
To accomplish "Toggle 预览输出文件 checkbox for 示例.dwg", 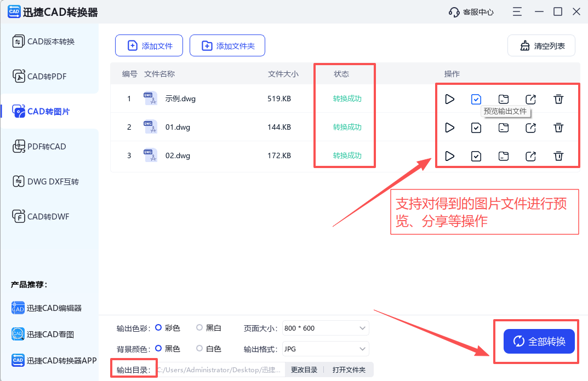I will [476, 99].
